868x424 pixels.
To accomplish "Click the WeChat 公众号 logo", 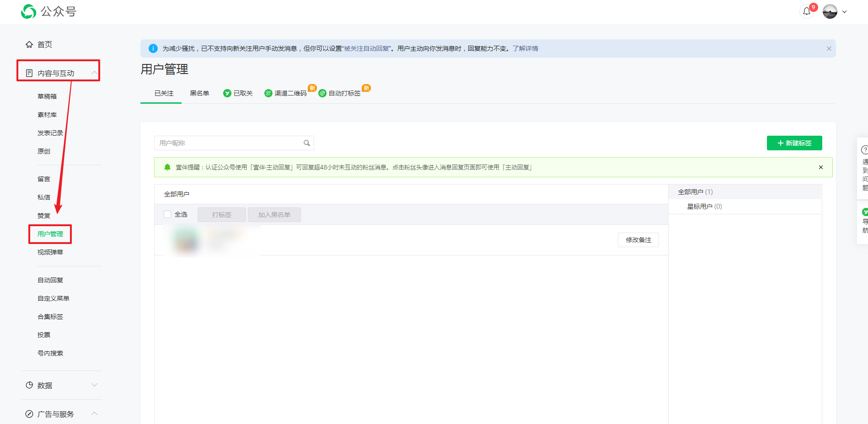I will 48,11.
